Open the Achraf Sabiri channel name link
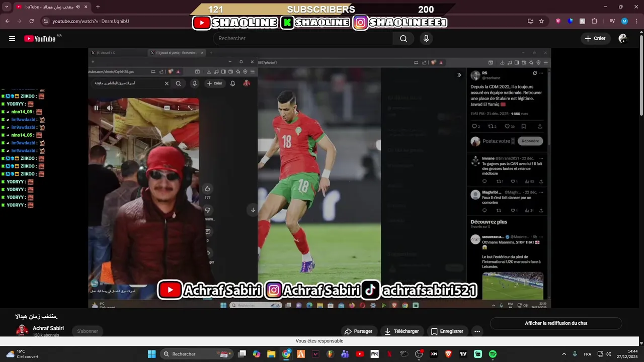 click(x=48, y=328)
